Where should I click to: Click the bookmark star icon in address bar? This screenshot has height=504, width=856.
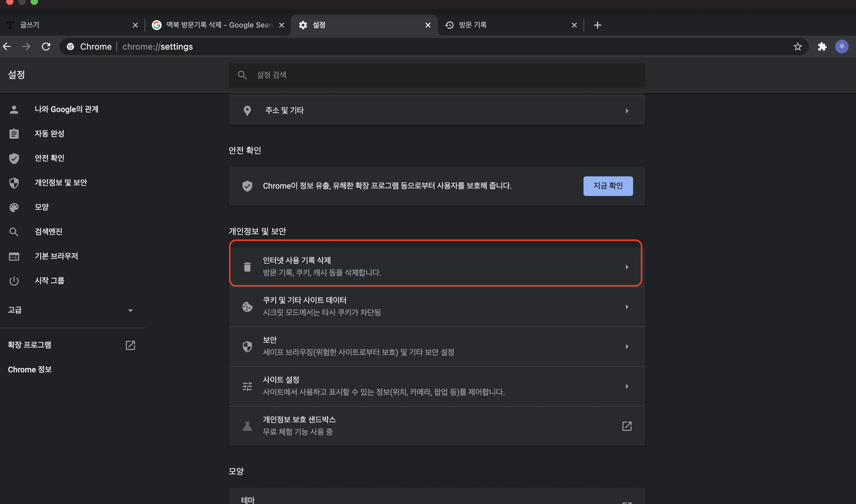(798, 47)
